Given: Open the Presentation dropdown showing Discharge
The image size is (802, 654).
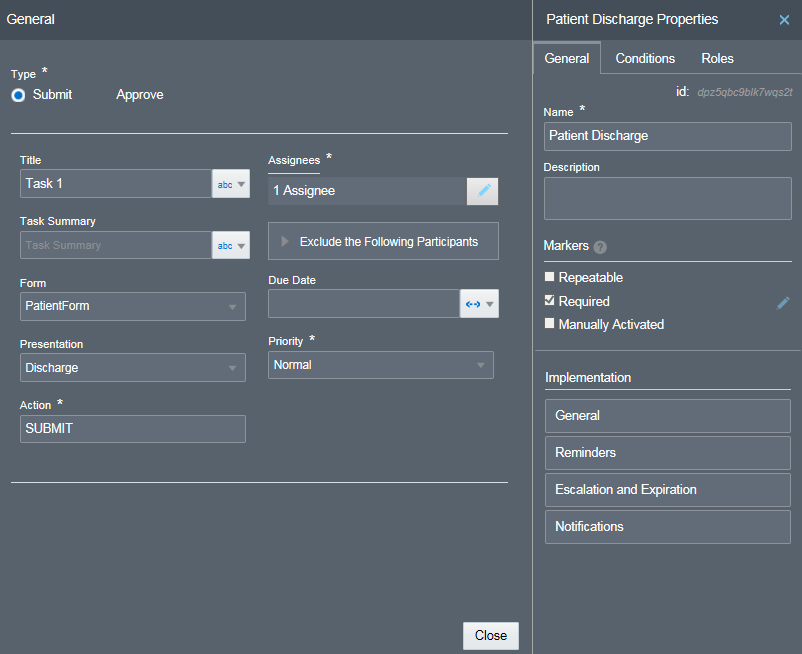Looking at the screenshot, I should pyautogui.click(x=132, y=367).
